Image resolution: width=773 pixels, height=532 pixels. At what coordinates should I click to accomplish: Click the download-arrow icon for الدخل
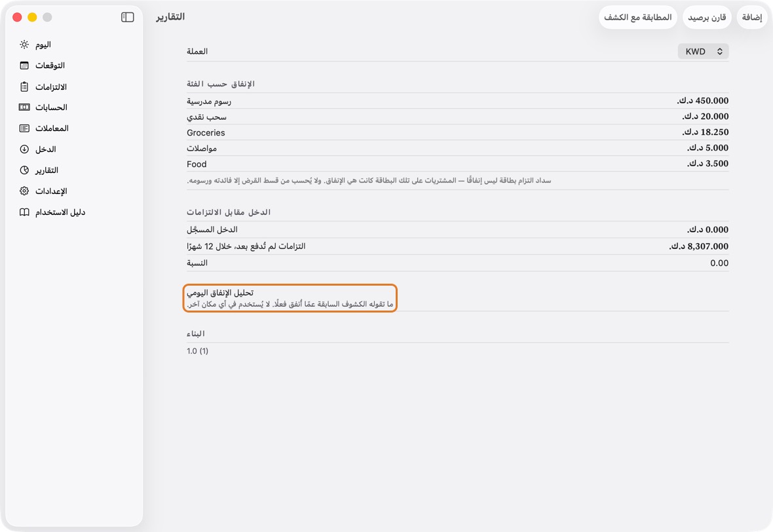[x=24, y=149]
